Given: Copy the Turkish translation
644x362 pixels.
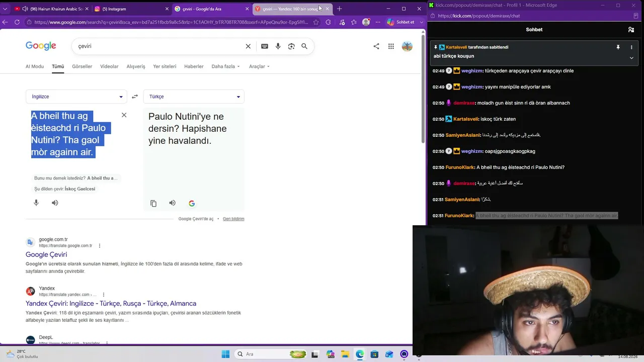Looking at the screenshot, I should (153, 203).
